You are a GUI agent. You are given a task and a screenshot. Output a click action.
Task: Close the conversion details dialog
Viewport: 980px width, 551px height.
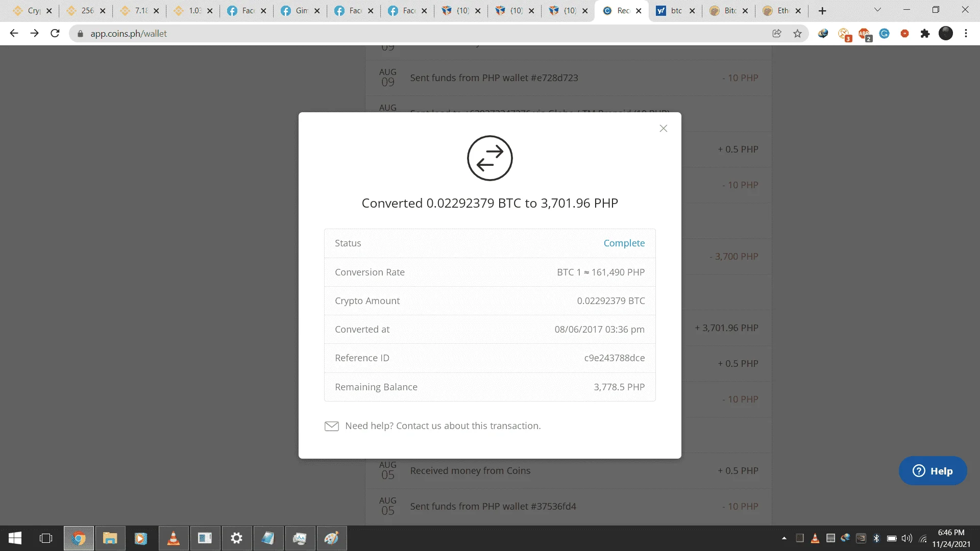point(663,129)
